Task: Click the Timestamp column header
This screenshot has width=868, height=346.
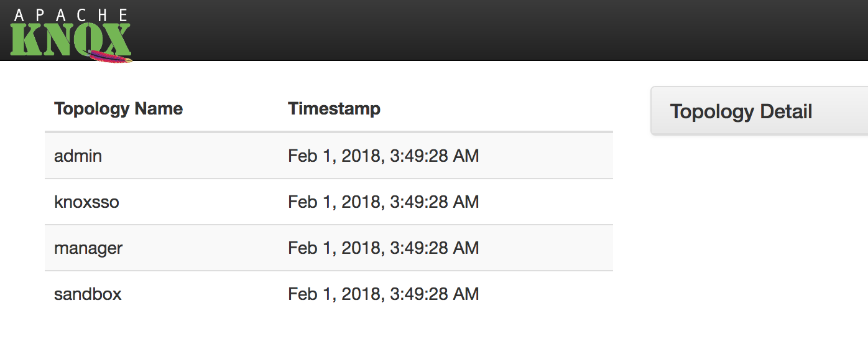Action: (334, 109)
